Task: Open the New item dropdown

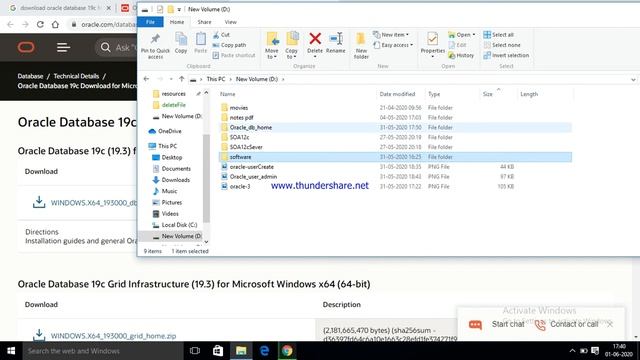Action: coord(391,35)
